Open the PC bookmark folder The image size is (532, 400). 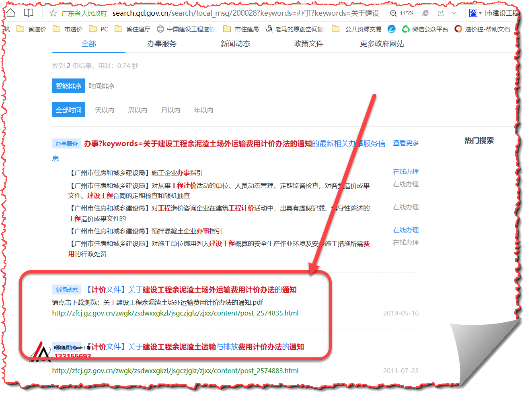[99, 29]
